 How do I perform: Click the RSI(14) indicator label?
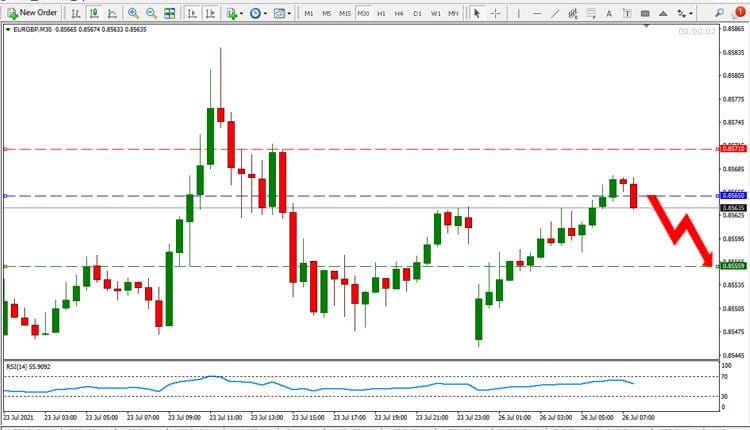click(28, 367)
